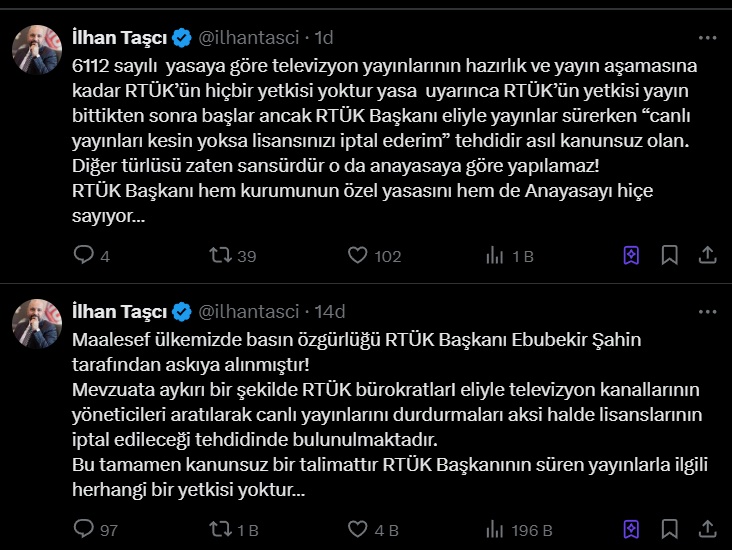Screen dimensions: 732x550
Task: Open İlhan Taşcı avatar on first tweet
Action: [35, 46]
